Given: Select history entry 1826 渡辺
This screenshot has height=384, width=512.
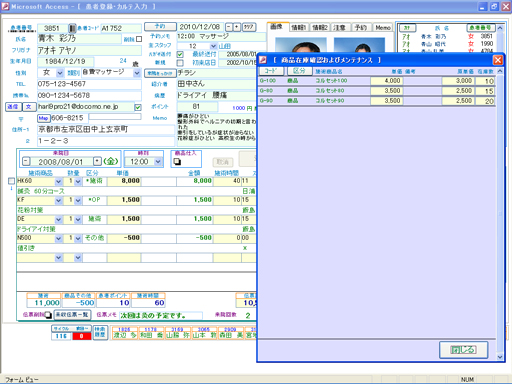Looking at the screenshot, I should pos(124,333).
